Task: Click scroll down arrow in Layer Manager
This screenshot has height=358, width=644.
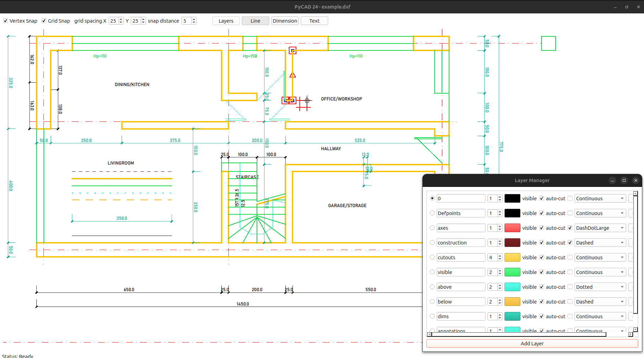Action: 635,330
